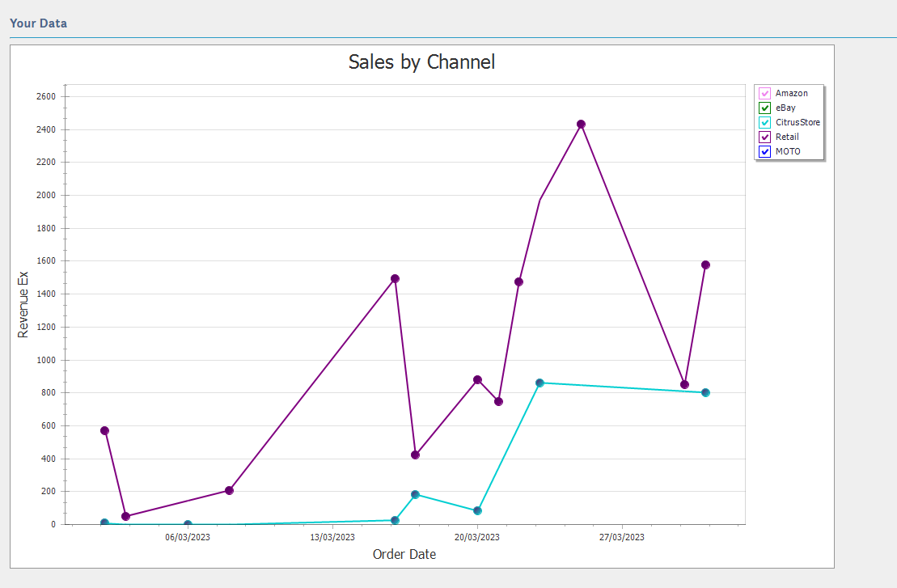Image resolution: width=897 pixels, height=588 pixels.
Task: Uncheck the eBay series checkbox
Action: 764,108
